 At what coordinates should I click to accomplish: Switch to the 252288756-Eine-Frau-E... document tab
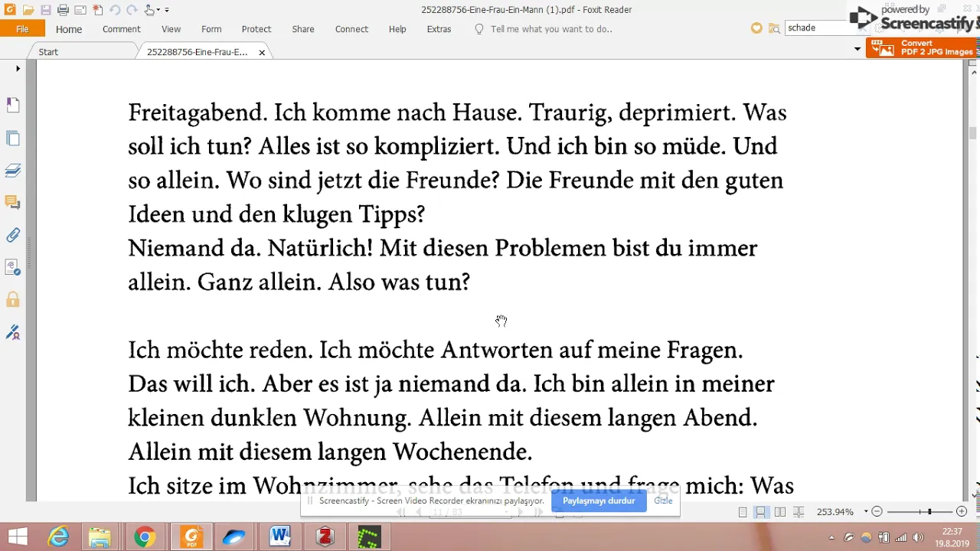[198, 52]
